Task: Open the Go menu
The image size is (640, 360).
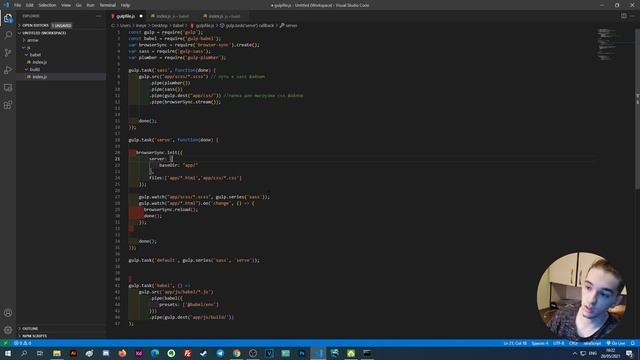Action: click(x=79, y=5)
